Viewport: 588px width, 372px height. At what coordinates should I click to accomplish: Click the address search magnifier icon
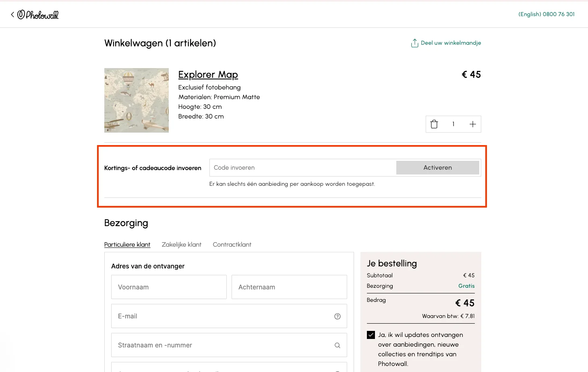pos(337,345)
